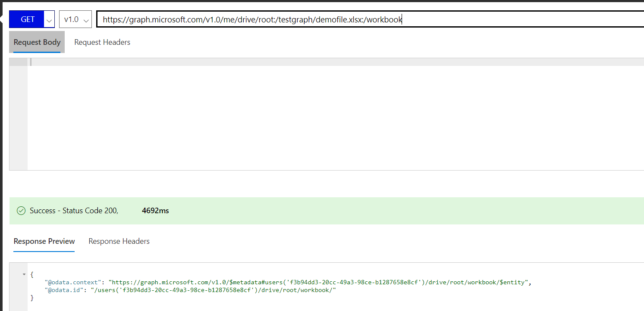Click the @odata.context metadata URL value
Screen dimensions: 644x311
coord(319,282)
